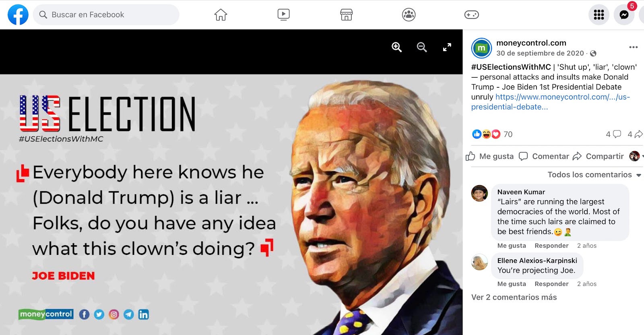Go to the Home feed icon
The width and height of the screenshot is (644, 335).
(x=221, y=15)
